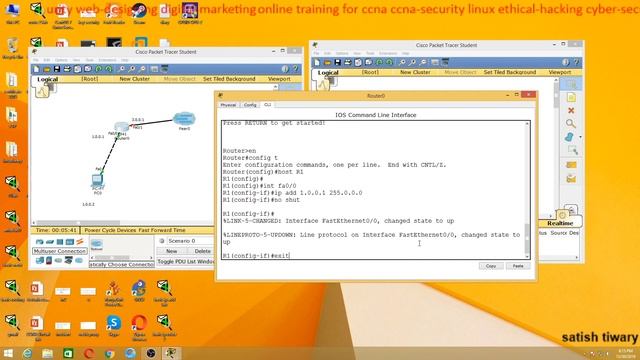640x360 pixels.
Task: Click Save floppy icon in left Packet Tracer window
Action: tap(57, 69)
